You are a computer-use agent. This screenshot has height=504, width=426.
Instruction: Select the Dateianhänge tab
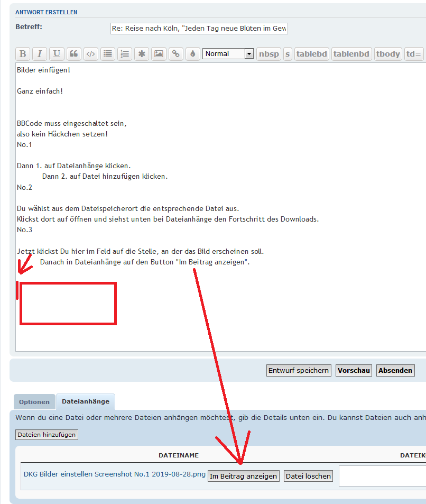[x=86, y=401]
